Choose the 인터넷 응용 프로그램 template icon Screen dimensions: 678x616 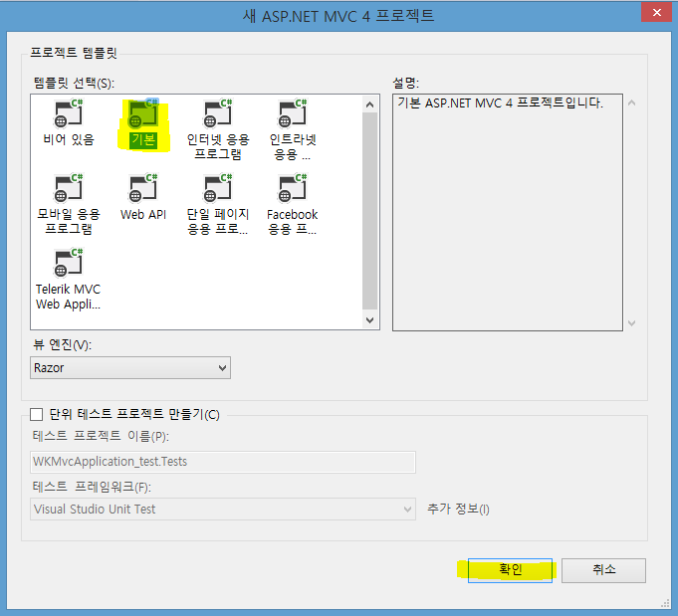[x=218, y=113]
